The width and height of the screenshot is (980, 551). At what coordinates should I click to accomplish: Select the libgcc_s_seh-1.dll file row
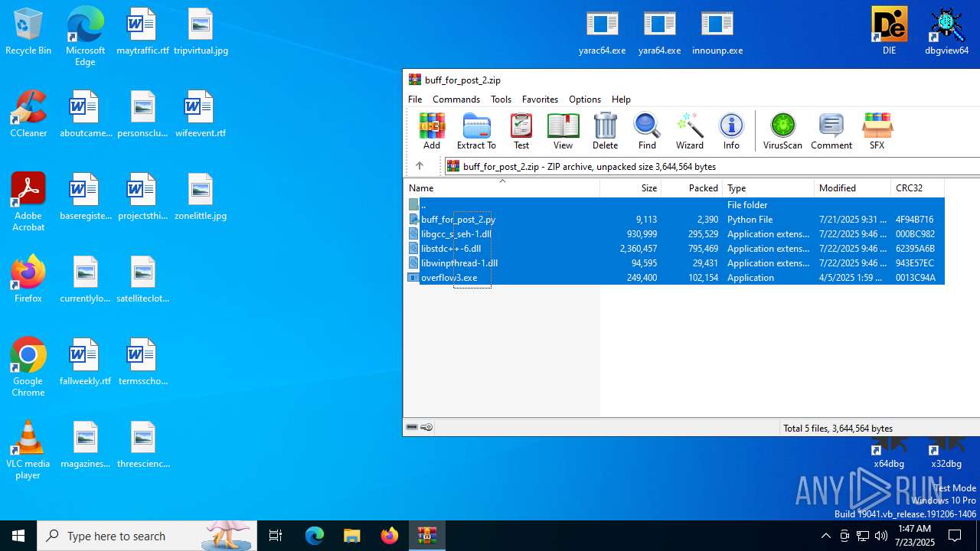coord(675,234)
